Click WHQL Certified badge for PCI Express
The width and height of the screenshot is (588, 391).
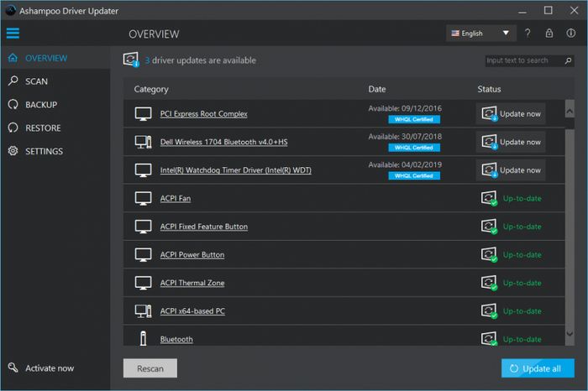point(414,119)
